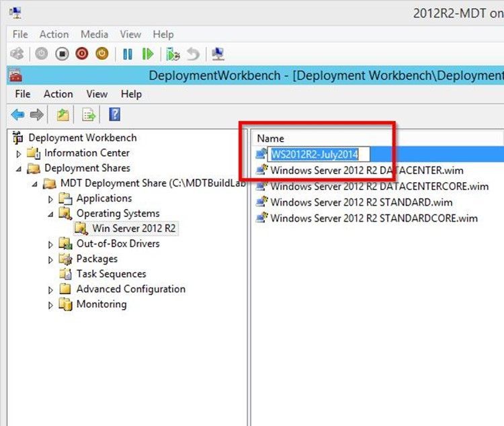This screenshot has width=504, height=426.
Task: Click the green Reset VM button
Action: (148, 54)
